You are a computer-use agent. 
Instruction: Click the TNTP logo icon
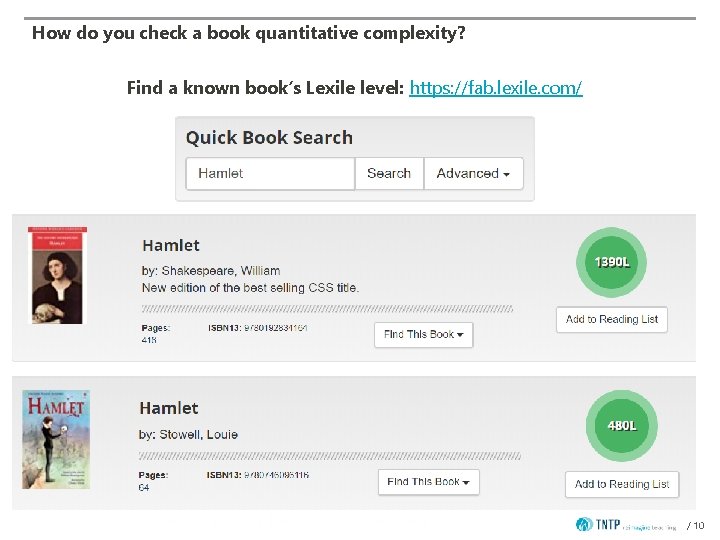pyautogui.click(x=585, y=524)
